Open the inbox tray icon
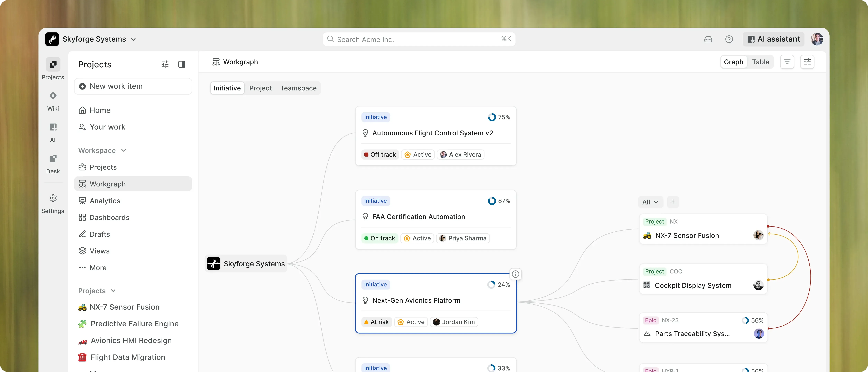Viewport: 868px width, 372px height. click(708, 39)
